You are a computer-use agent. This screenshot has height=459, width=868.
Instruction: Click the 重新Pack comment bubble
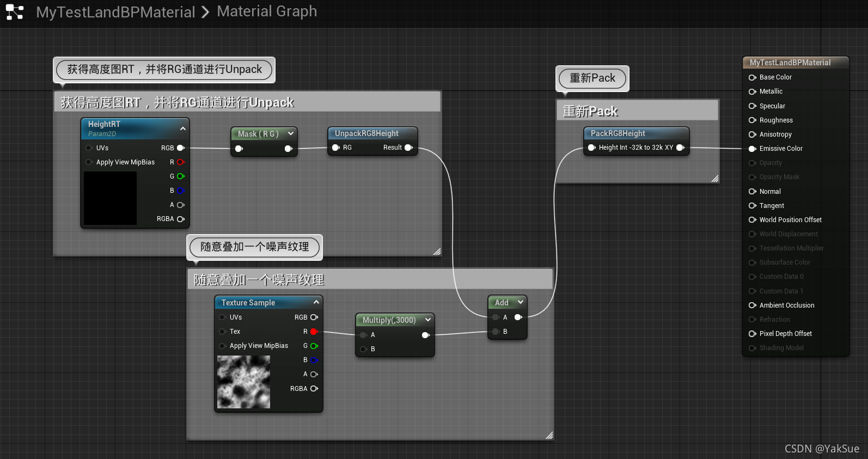592,78
